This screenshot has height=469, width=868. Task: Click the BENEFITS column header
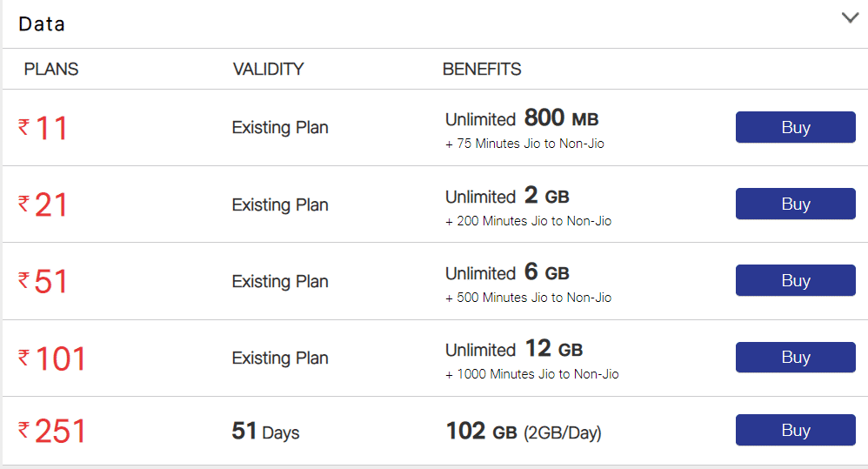click(x=482, y=70)
